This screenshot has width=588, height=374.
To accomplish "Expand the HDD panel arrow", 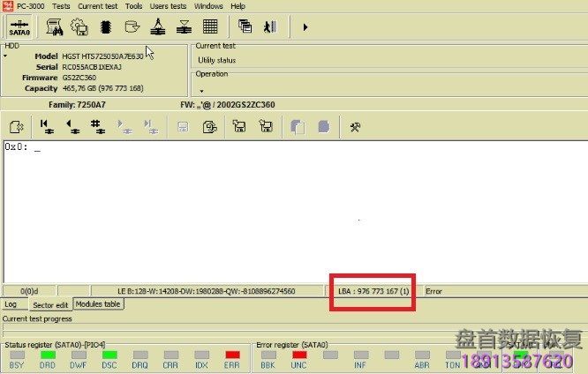I will pyautogui.click(x=5, y=56).
